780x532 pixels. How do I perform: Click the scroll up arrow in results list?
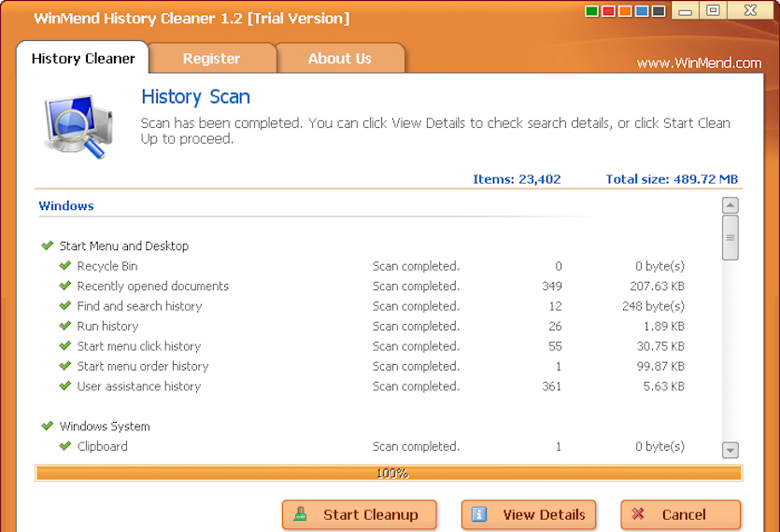point(730,205)
